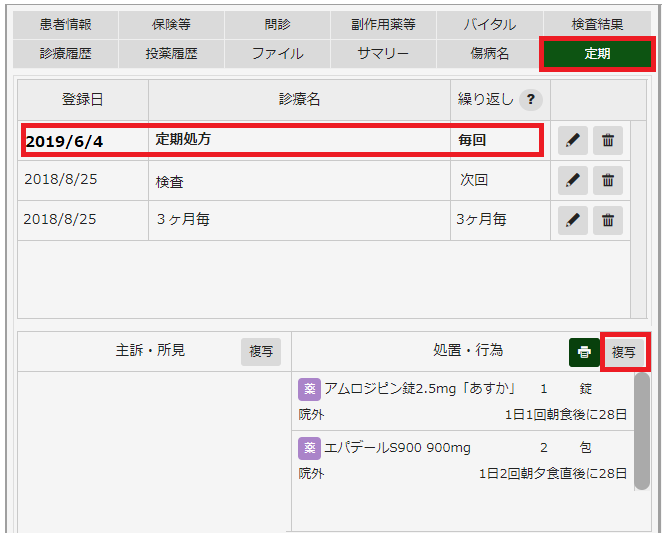Open the ファイル tab

277,54
